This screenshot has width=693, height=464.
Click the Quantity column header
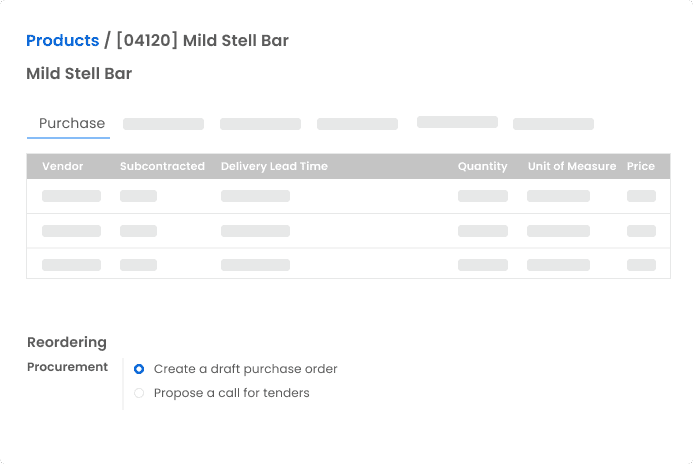[x=482, y=166]
